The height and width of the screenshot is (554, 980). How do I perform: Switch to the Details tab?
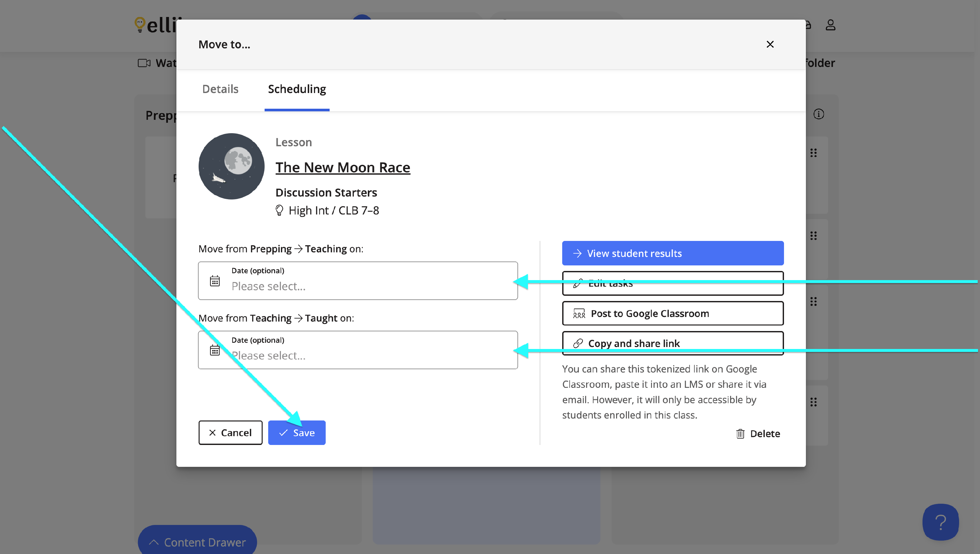tap(220, 89)
